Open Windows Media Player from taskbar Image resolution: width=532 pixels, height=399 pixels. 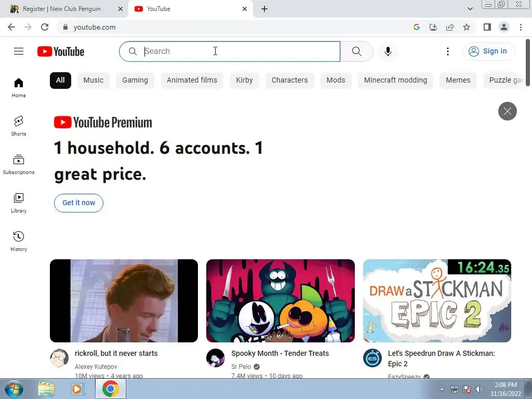tap(77, 389)
